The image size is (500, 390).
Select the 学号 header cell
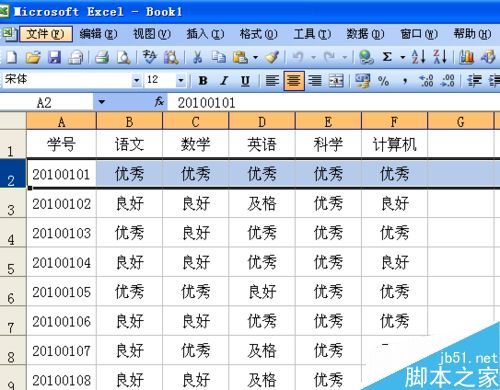61,144
